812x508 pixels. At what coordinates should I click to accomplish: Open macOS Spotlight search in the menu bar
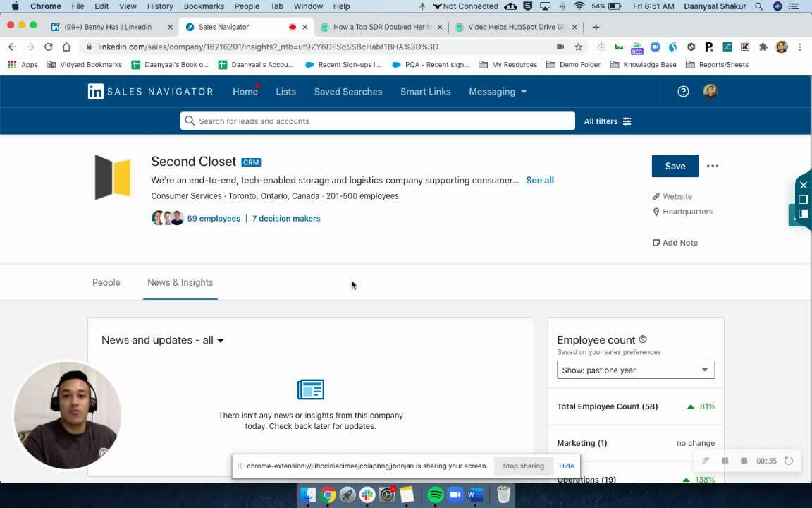pyautogui.click(x=758, y=6)
